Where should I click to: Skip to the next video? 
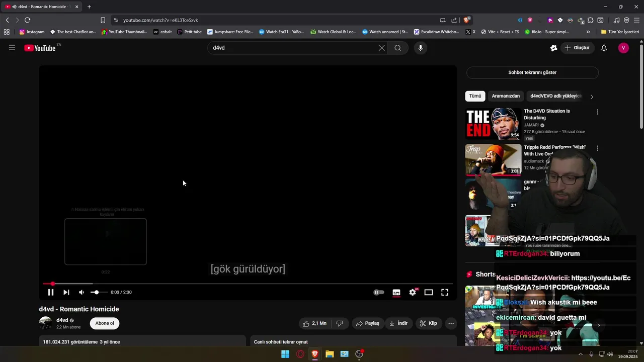pos(66,292)
